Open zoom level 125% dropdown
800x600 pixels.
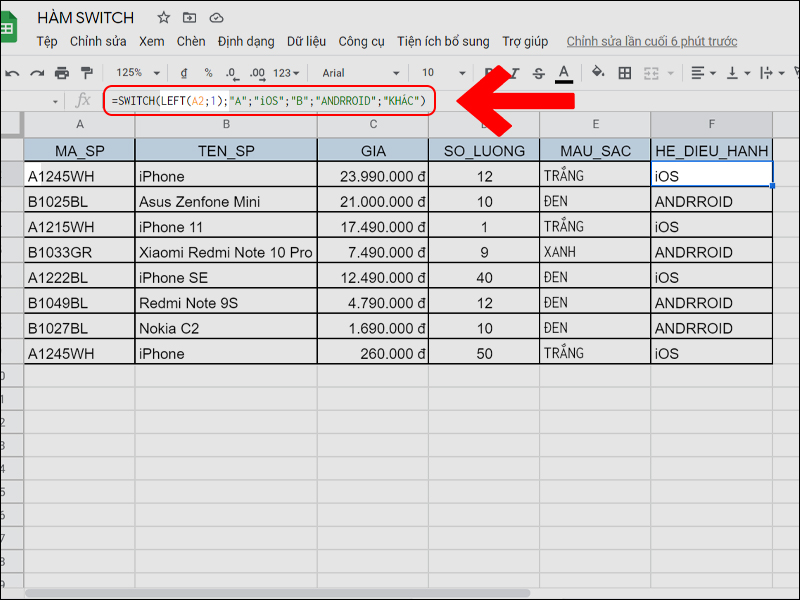138,73
